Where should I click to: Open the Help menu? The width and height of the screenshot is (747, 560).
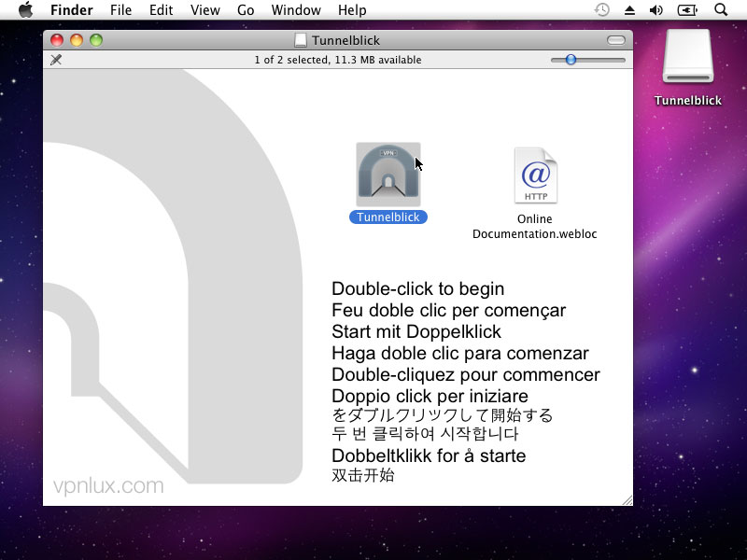click(352, 10)
